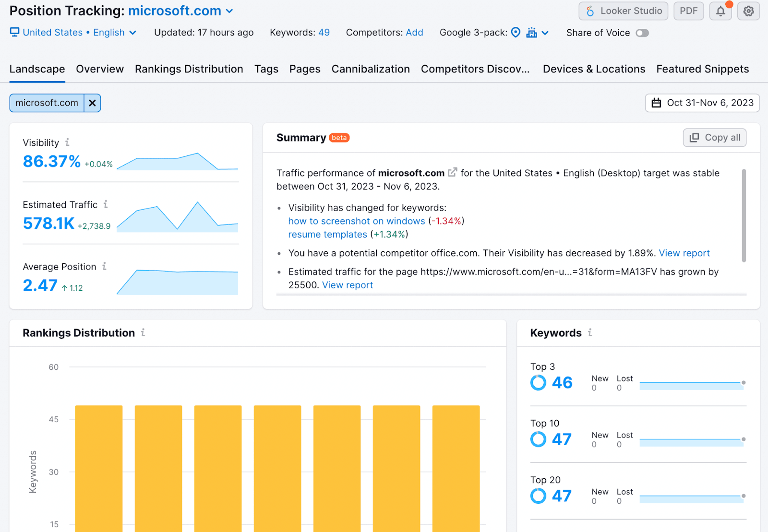
Task: Open microsoft.com external link icon in Summary
Action: 452,172
